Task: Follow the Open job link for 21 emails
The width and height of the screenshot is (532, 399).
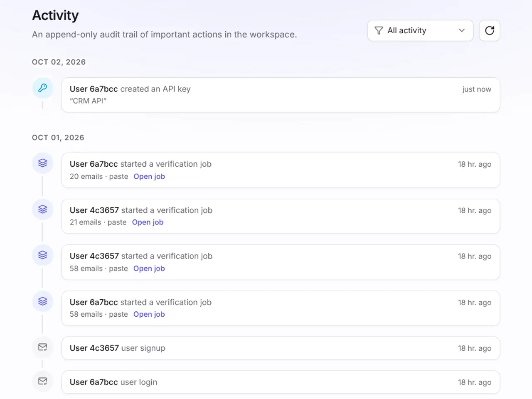Action: coord(148,222)
